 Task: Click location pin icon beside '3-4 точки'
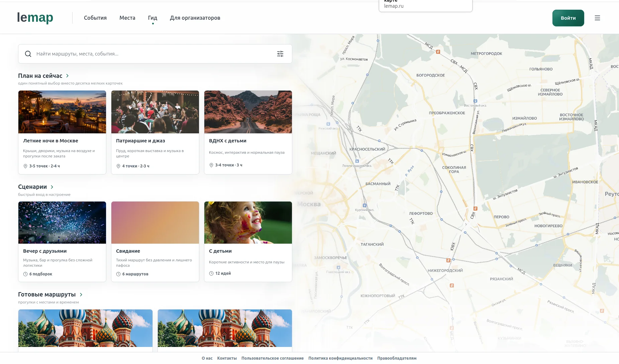pyautogui.click(x=211, y=165)
